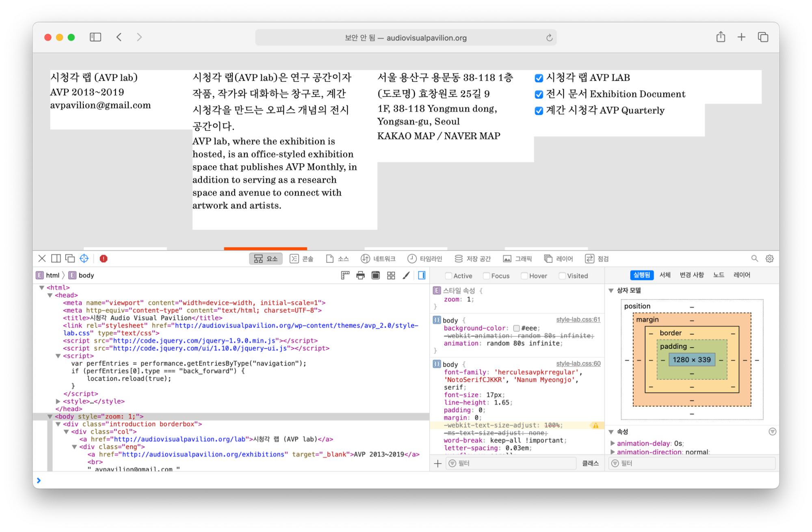Toggle the appearance (dark mode) icon
The height and width of the screenshot is (532, 812).
pos(376,276)
